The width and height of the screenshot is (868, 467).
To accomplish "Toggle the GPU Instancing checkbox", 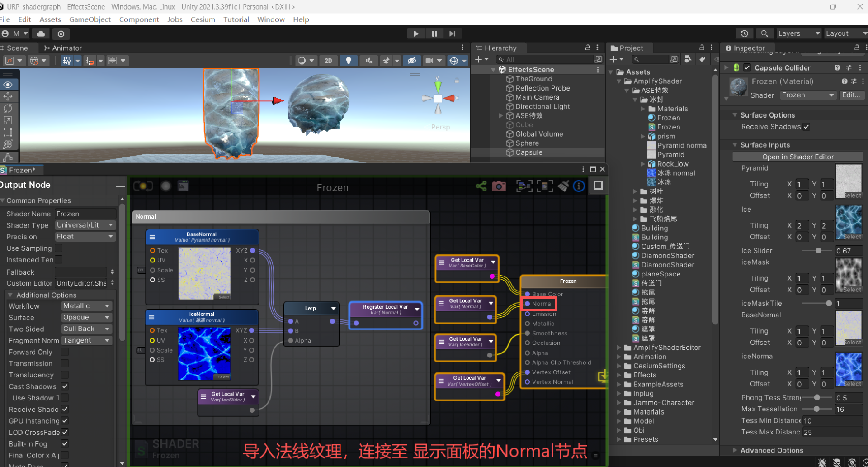I will click(65, 420).
